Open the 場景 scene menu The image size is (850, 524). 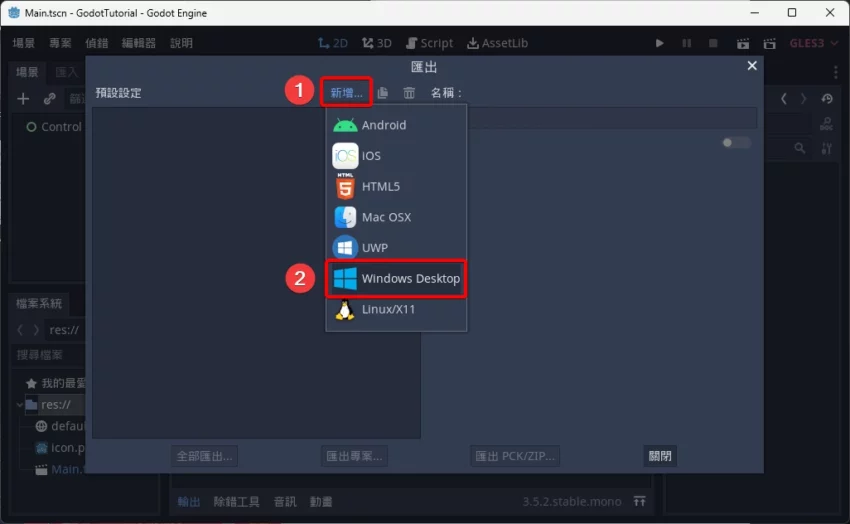[x=24, y=43]
